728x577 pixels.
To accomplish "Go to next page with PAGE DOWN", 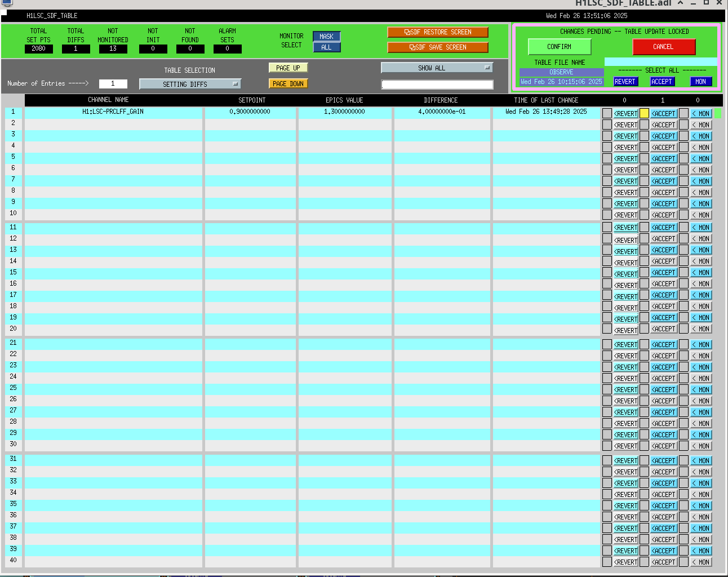I will [288, 83].
